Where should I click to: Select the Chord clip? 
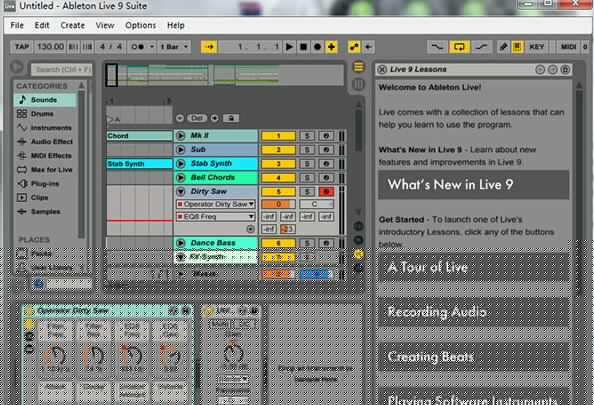click(x=139, y=136)
